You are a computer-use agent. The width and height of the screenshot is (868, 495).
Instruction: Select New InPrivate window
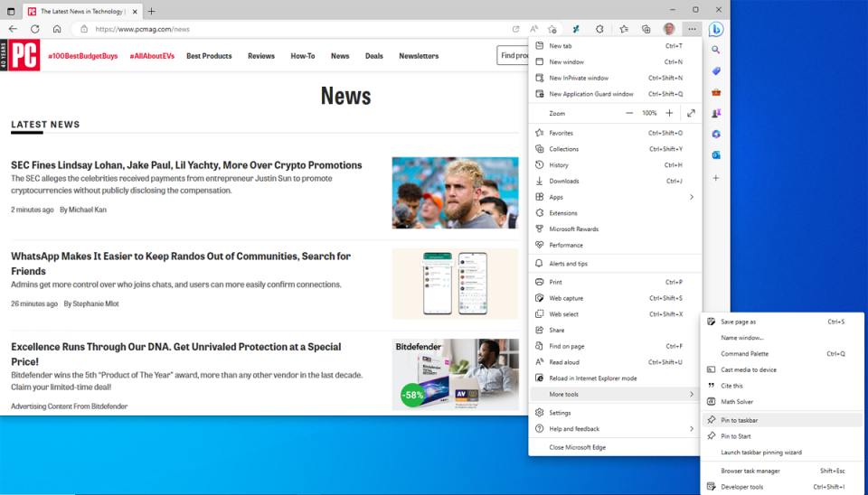click(x=615, y=78)
